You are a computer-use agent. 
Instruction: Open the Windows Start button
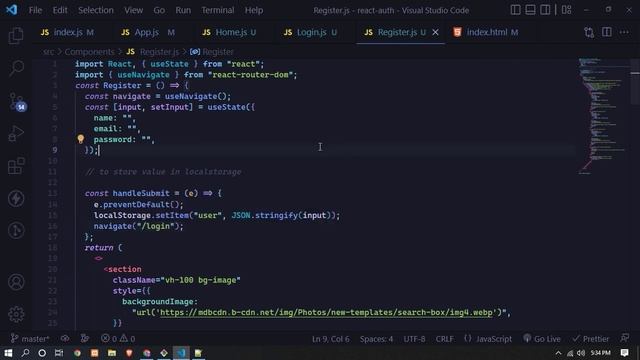tap(8, 353)
